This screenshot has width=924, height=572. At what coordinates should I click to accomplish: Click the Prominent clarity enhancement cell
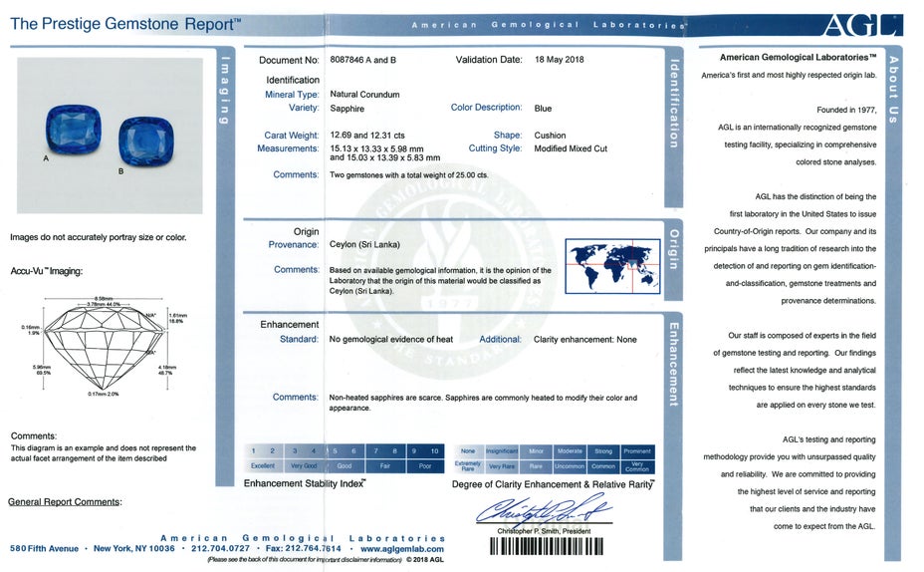(x=637, y=451)
